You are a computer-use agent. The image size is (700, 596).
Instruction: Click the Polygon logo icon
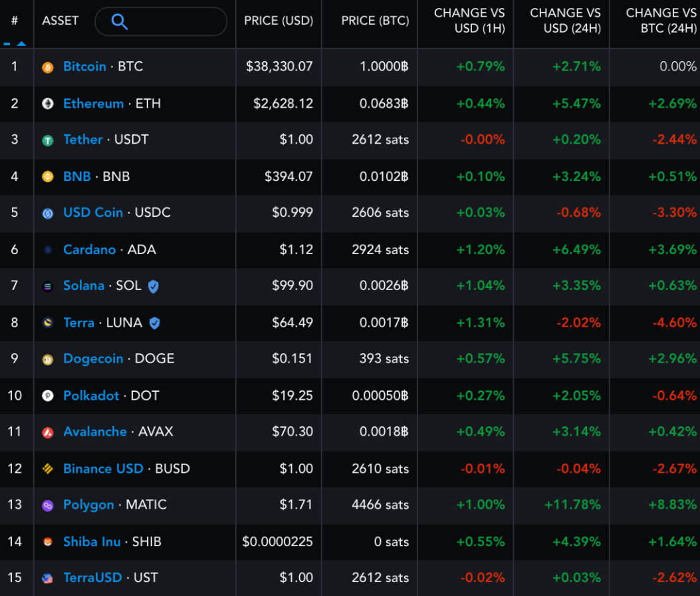click(x=48, y=506)
